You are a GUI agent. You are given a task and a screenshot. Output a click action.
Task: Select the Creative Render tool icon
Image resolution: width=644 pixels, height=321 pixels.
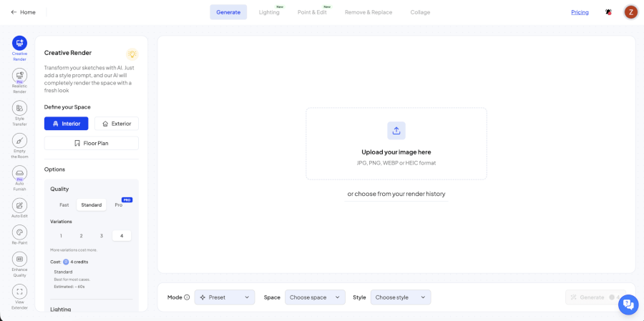19,43
